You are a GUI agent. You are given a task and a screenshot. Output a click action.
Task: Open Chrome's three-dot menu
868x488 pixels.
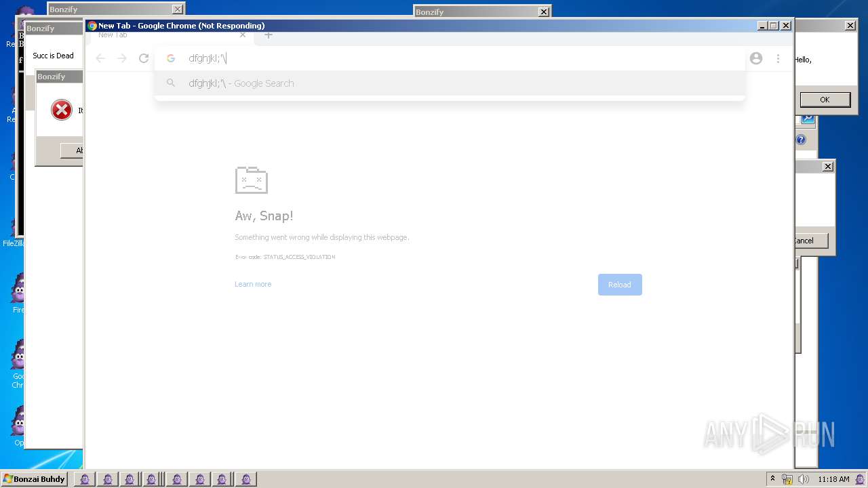click(778, 58)
